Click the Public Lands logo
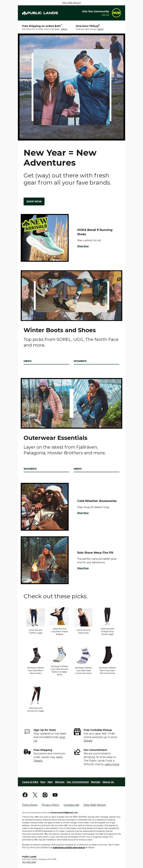 [x=40, y=13]
